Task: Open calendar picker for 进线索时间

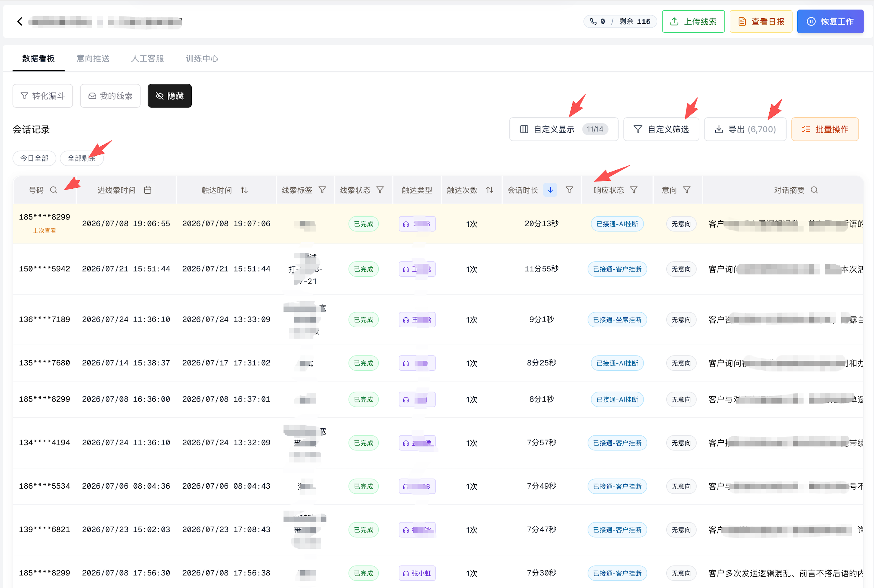Action: coord(148,190)
